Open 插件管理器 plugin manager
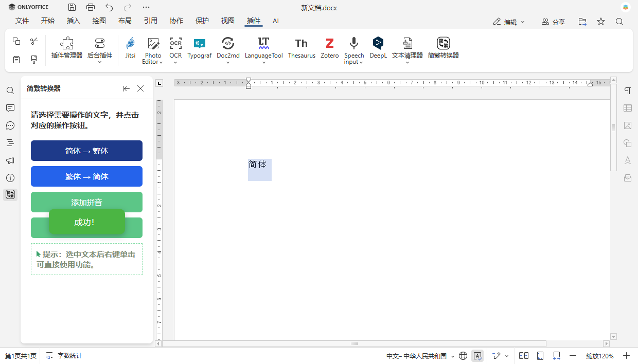 67,48
